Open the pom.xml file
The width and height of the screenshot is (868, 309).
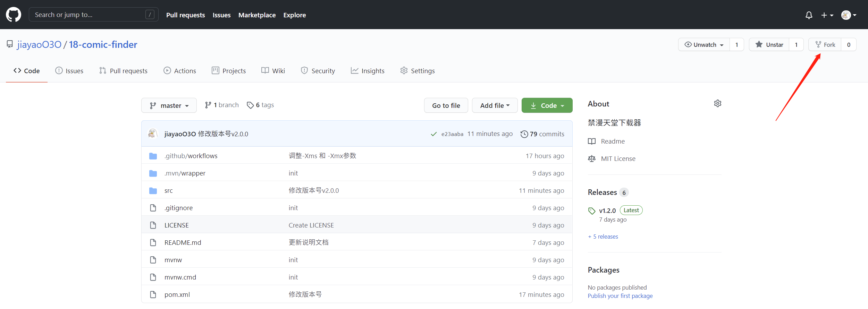click(x=177, y=294)
